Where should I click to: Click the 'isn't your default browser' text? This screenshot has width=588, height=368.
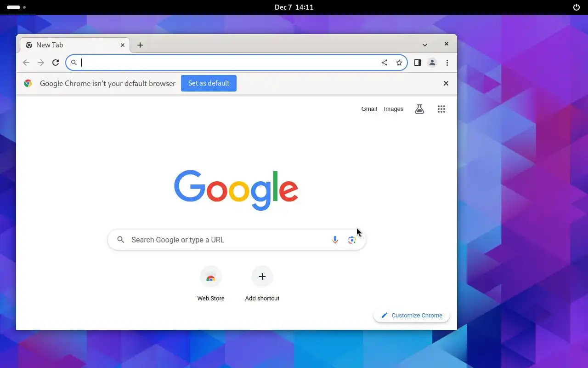[135, 83]
